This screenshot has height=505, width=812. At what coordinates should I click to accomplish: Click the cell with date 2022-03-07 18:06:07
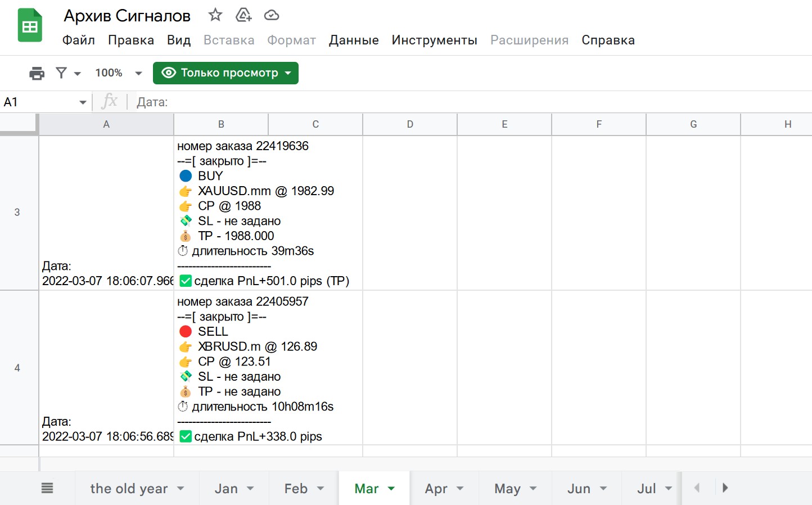(106, 213)
